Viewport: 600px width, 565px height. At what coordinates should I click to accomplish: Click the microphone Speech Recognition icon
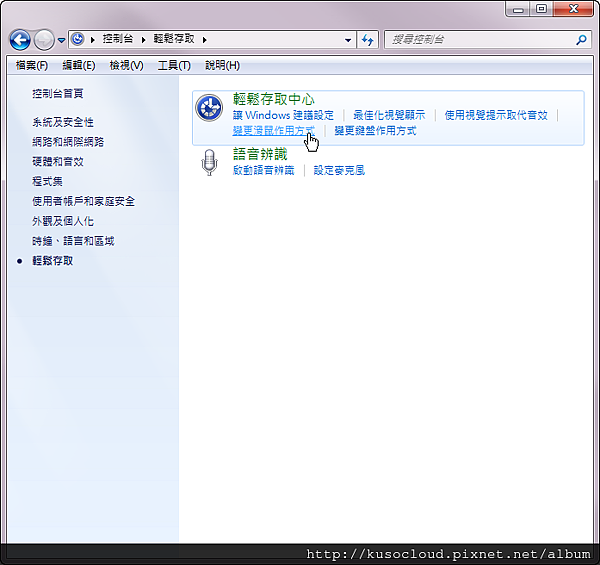(x=209, y=163)
